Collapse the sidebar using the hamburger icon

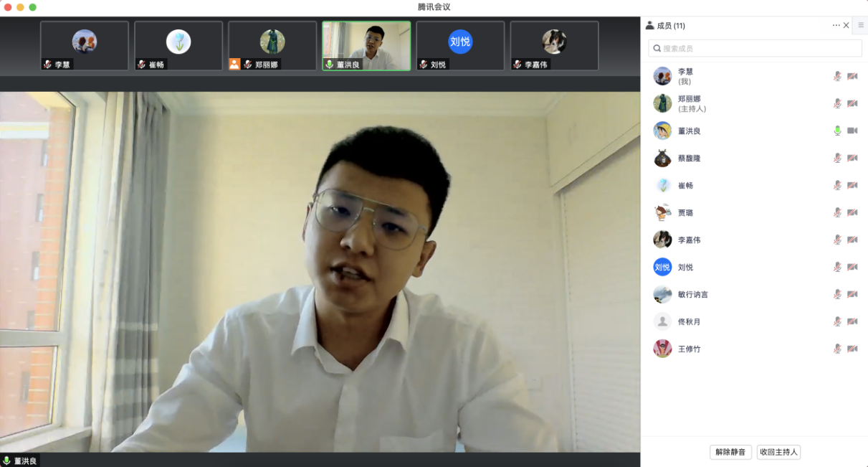click(861, 25)
